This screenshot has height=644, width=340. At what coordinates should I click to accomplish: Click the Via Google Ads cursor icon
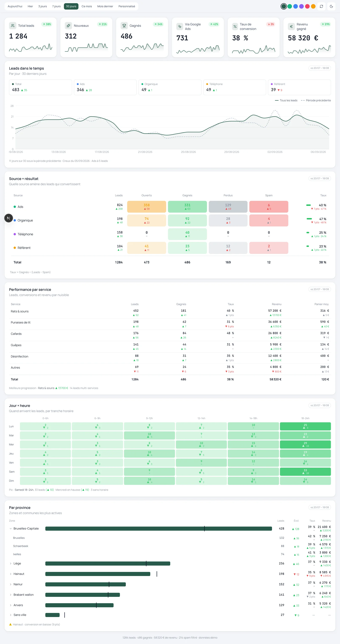(180, 27)
